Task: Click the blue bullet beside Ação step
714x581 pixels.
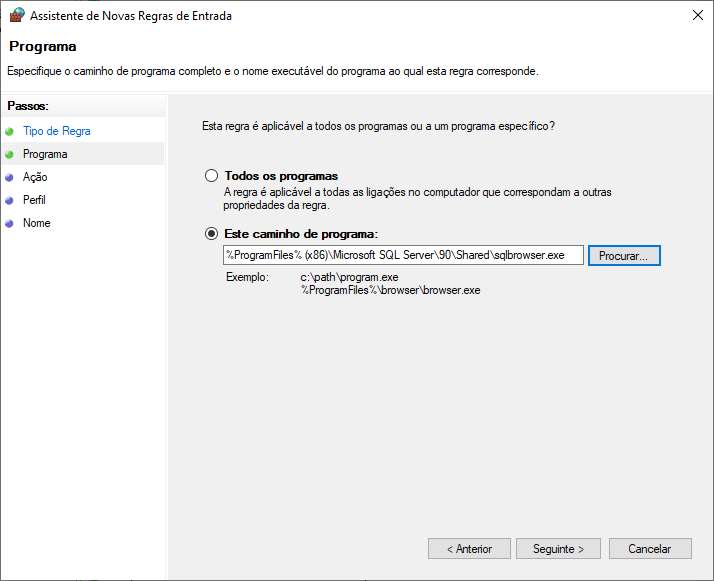Action: click(10, 177)
